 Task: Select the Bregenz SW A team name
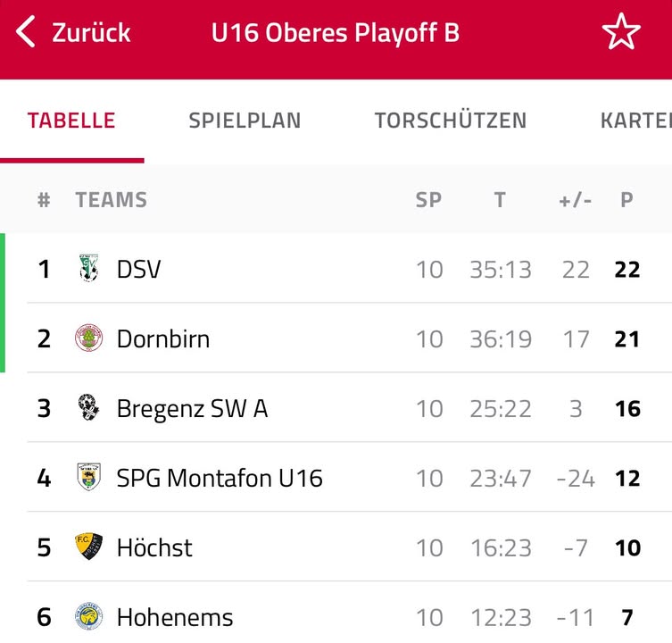pos(192,408)
